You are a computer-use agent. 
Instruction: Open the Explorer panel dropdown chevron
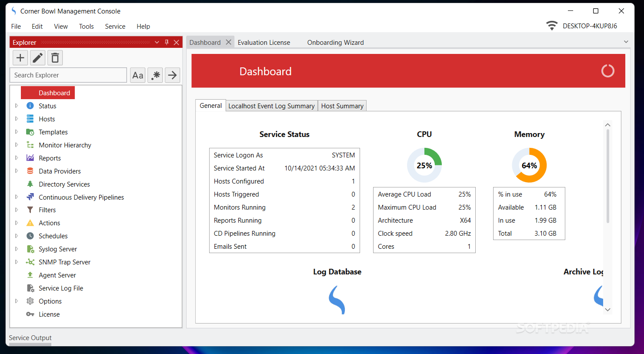pos(157,42)
